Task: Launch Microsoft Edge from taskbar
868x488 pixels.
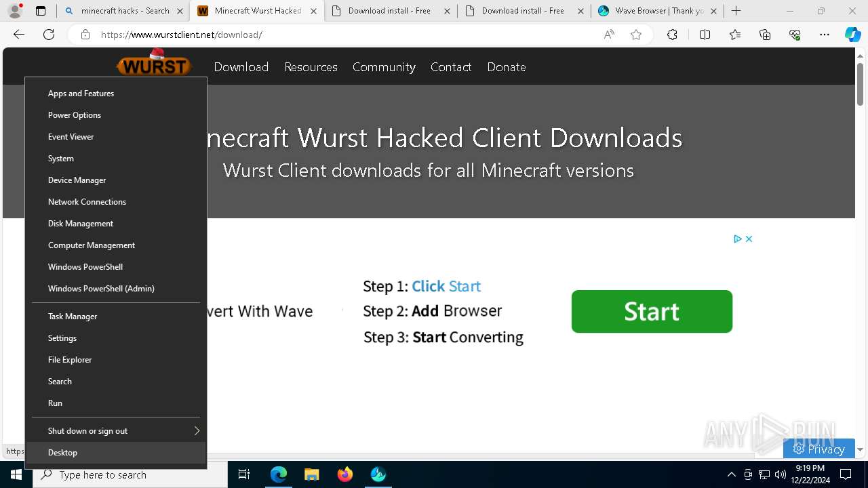Action: click(x=279, y=474)
